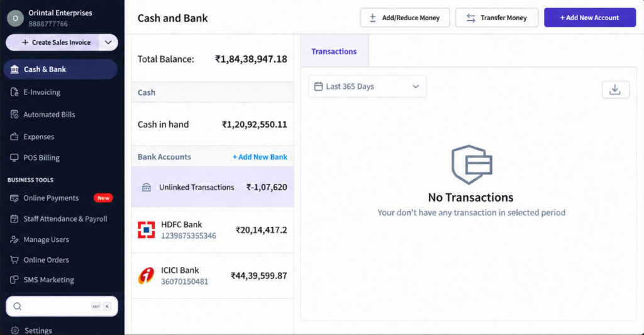Click the E-Invoicing document icon

pos(14,92)
